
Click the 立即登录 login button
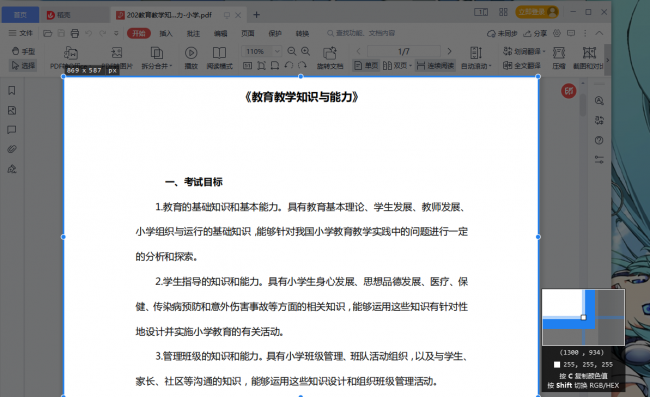tap(537, 12)
